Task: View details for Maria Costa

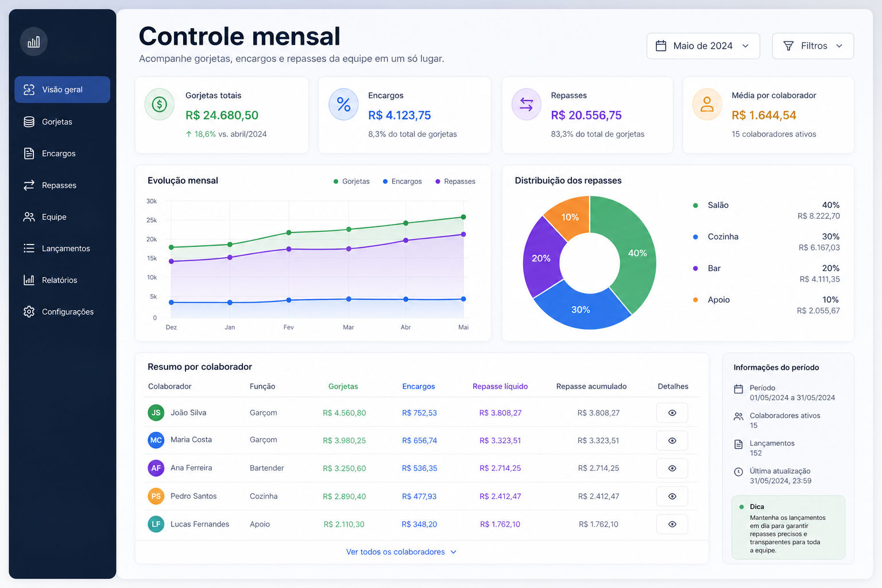Action: click(672, 440)
